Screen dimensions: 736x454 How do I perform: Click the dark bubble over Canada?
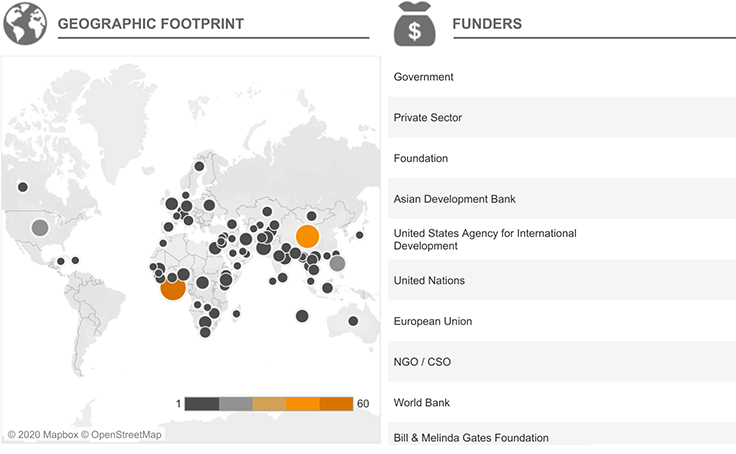[23, 187]
